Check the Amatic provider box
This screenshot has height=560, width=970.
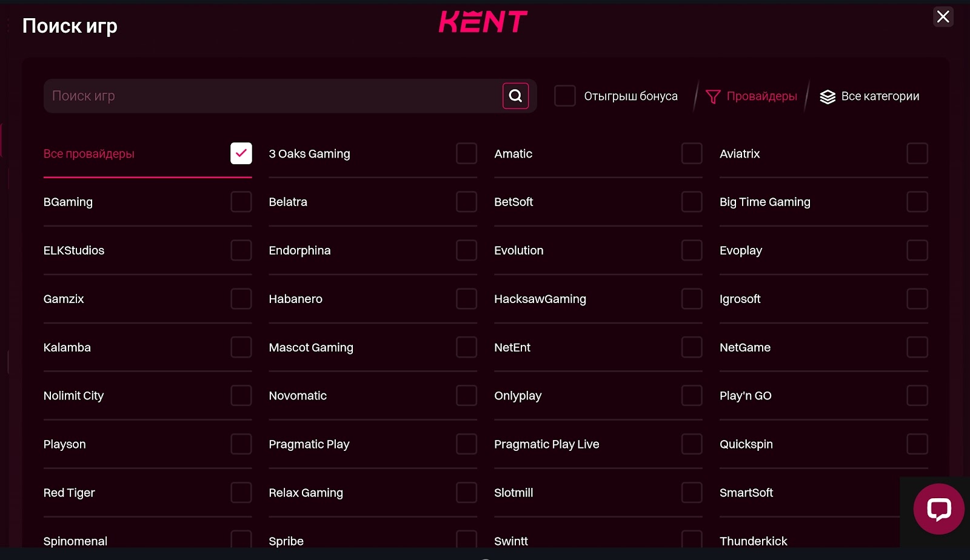[x=692, y=153]
